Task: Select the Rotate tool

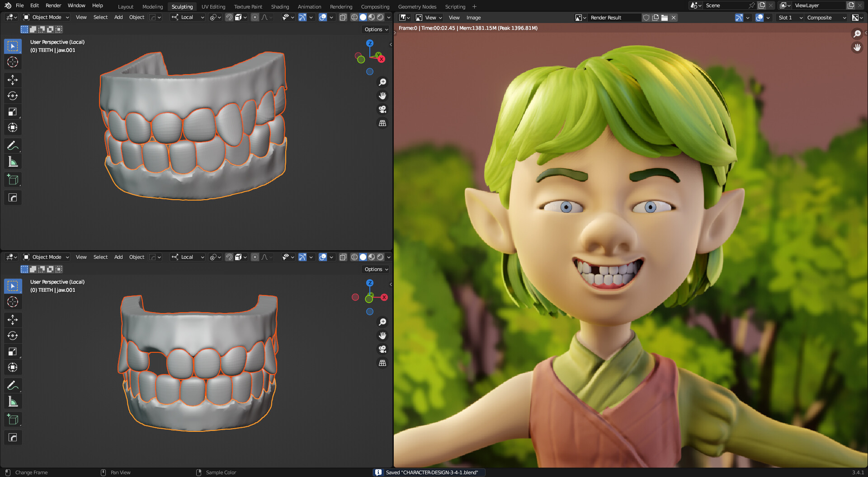Action: click(x=13, y=96)
